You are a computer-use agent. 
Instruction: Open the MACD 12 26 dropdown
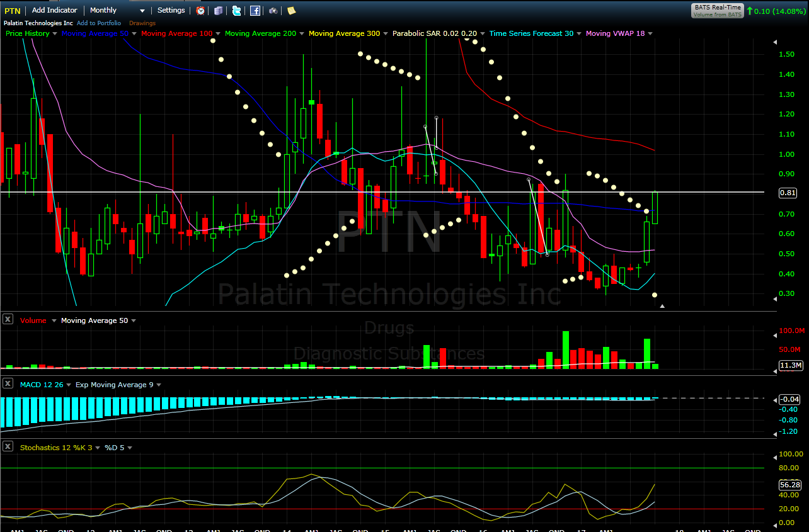69,384
